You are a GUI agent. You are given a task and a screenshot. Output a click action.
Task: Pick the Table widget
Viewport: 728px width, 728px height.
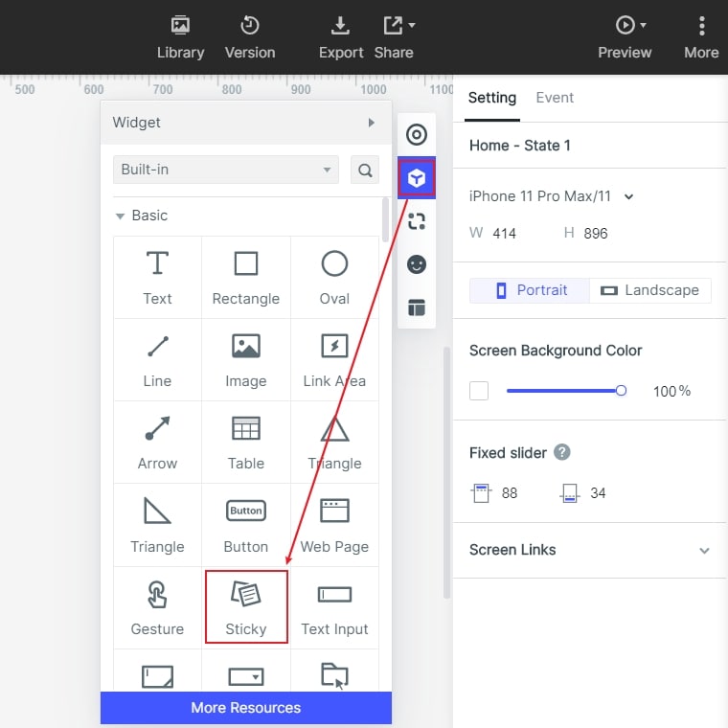pos(246,443)
